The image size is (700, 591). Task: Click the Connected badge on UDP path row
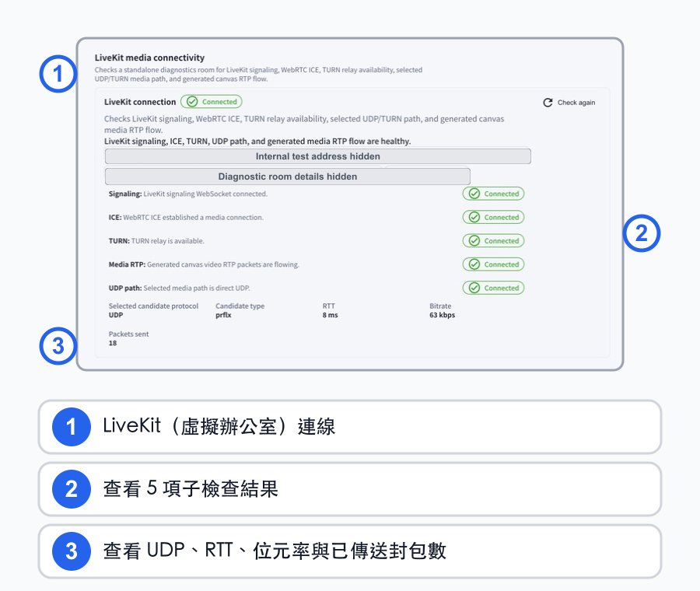[x=493, y=288]
